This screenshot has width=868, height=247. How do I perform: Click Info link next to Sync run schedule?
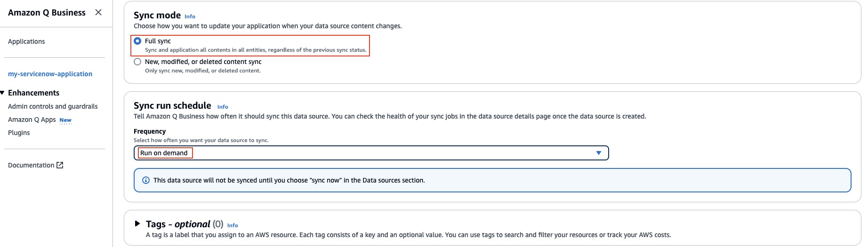223,107
